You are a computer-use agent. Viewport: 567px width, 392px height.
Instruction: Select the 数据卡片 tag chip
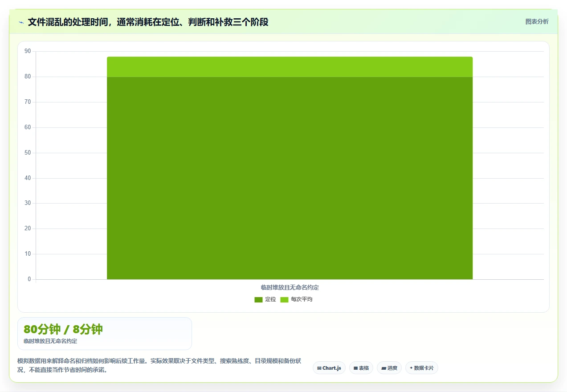tap(422, 368)
